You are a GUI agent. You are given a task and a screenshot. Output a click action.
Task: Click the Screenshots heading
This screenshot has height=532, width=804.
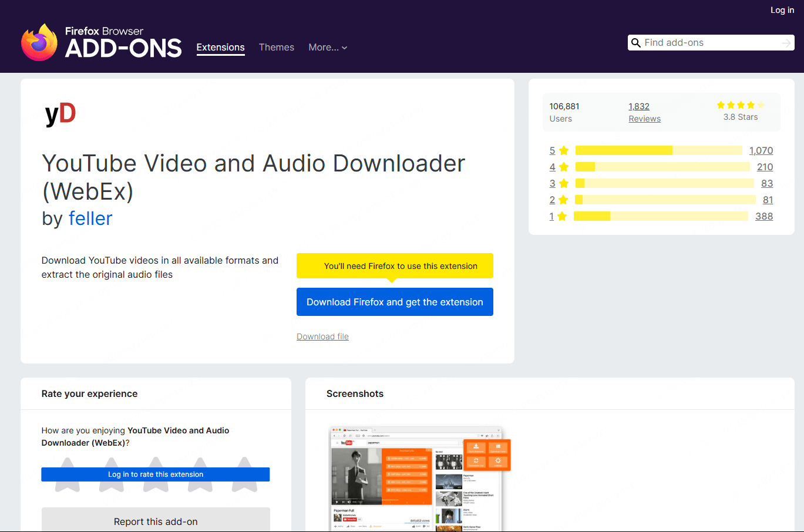(355, 393)
